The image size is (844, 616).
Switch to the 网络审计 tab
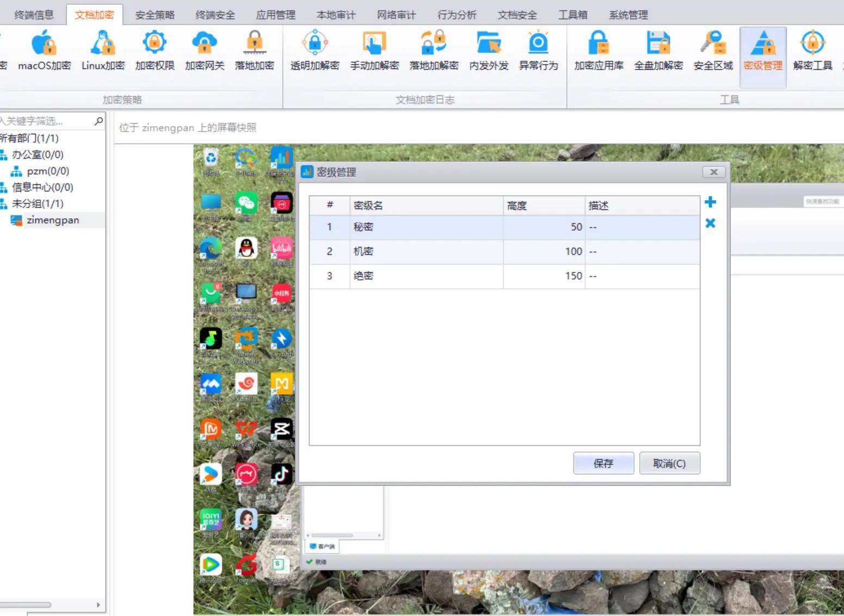point(396,15)
